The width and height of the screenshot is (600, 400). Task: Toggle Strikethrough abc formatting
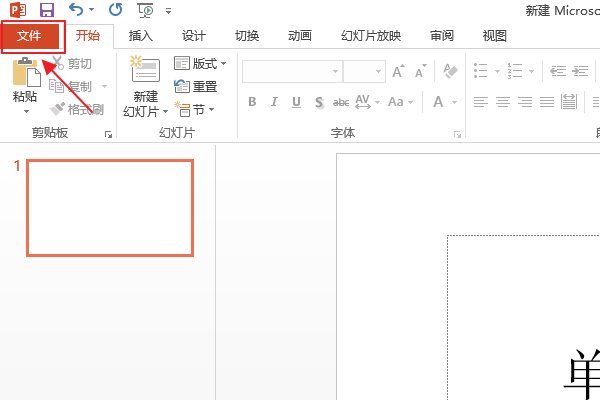click(341, 102)
